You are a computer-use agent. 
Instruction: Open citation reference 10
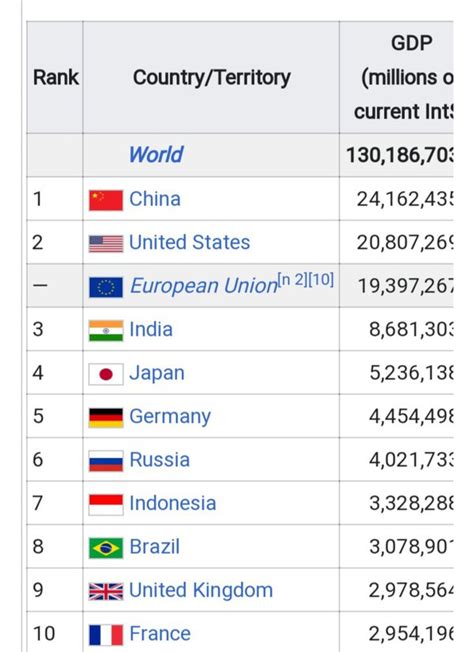[x=321, y=279]
